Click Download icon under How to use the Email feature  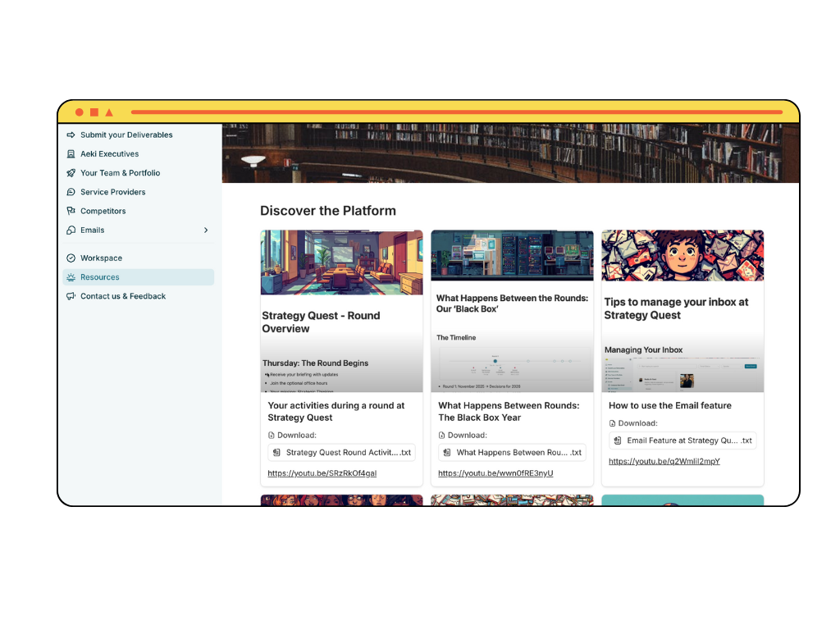612,423
